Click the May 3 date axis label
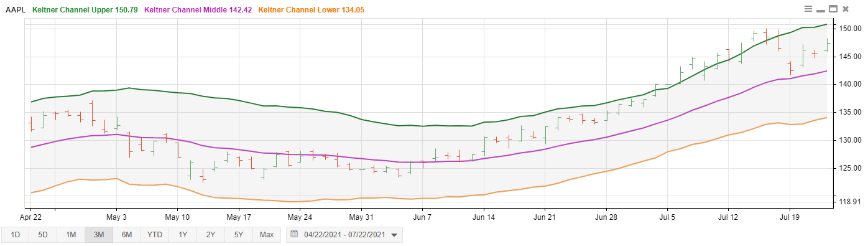This screenshot has width=868, height=246. click(116, 217)
